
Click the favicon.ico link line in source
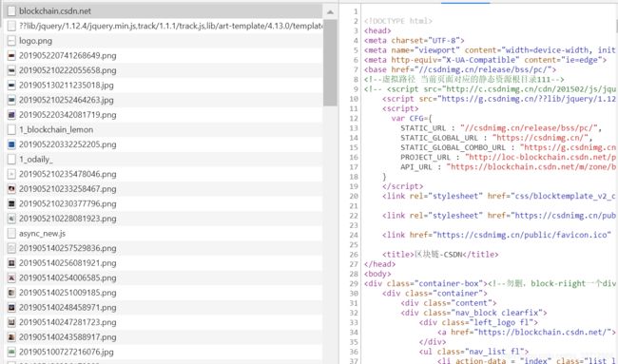pyautogui.click(x=496, y=235)
